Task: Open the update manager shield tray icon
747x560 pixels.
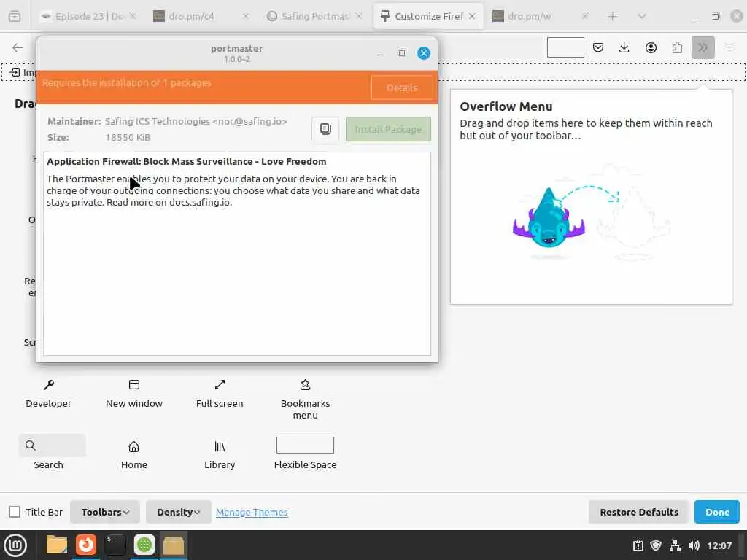Action: point(656,545)
